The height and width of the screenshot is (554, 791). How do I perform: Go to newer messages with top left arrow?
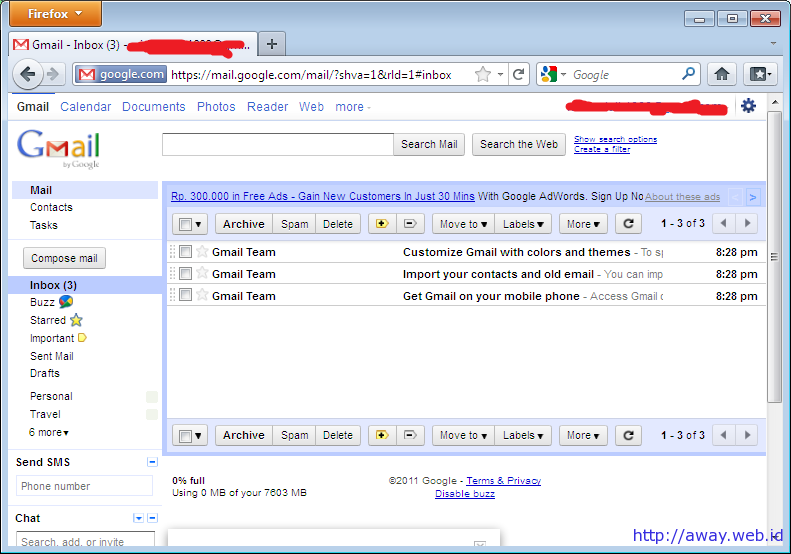(x=724, y=224)
